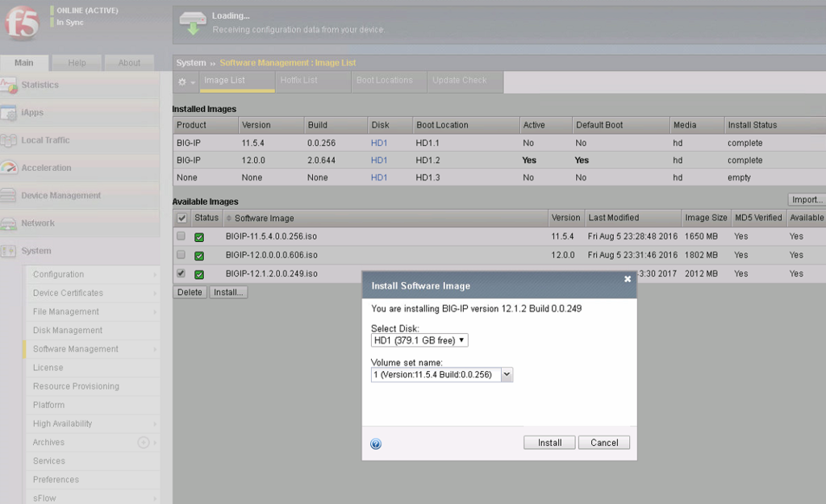The width and height of the screenshot is (826, 504).
Task: Click the F5 logo icon
Action: pyautogui.click(x=22, y=23)
